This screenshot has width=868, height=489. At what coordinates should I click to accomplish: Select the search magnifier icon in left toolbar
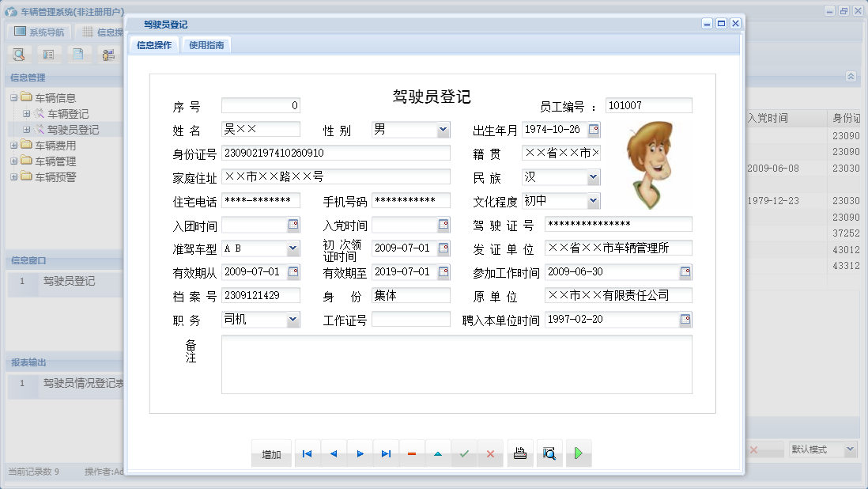pyautogui.click(x=19, y=54)
